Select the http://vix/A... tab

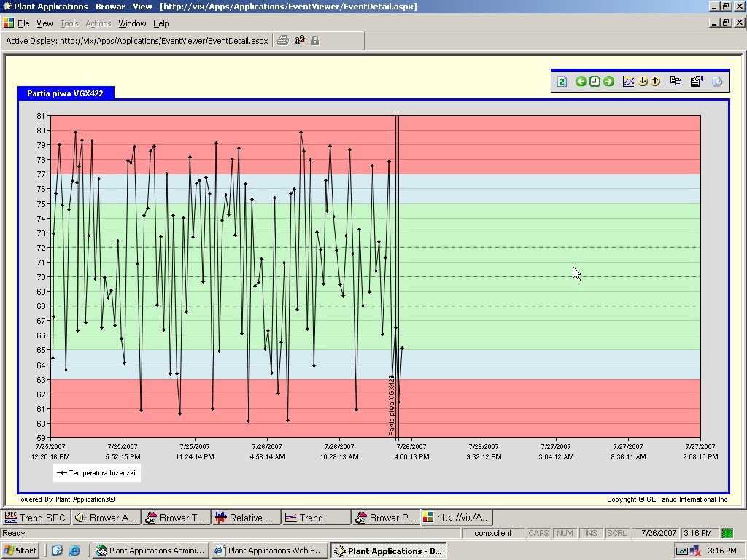click(x=457, y=517)
